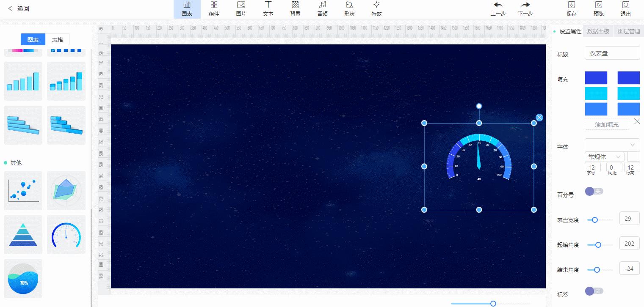This screenshot has width=644, height=307.
Task: Open the 图表 chart toolbar item
Action: (187, 9)
